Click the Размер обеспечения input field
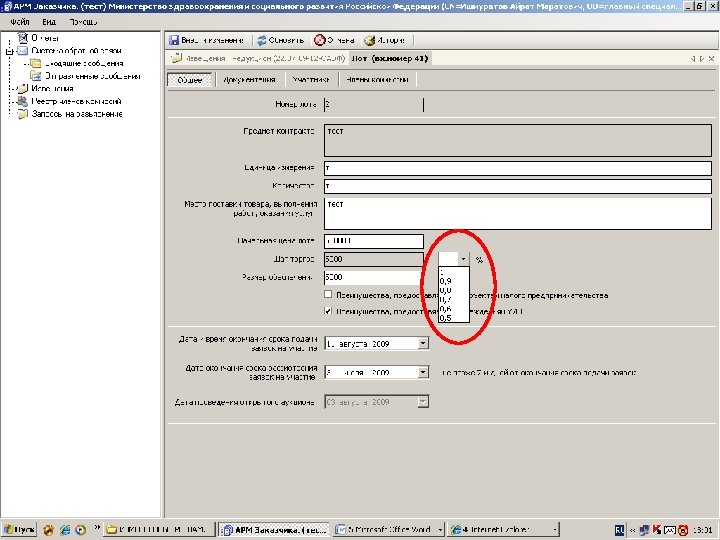The width and height of the screenshot is (720, 540). point(374,277)
